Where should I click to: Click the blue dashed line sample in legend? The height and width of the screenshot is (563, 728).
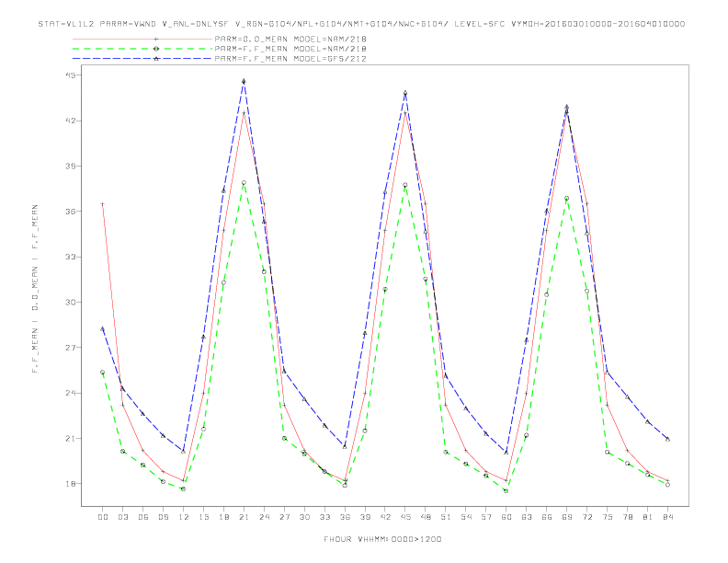pos(142,59)
